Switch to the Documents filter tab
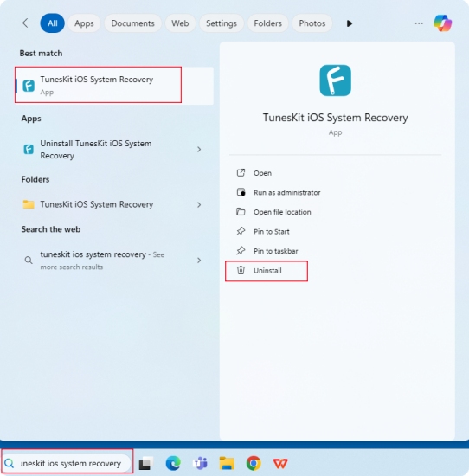Screen dimensions: 469x476 [132, 23]
